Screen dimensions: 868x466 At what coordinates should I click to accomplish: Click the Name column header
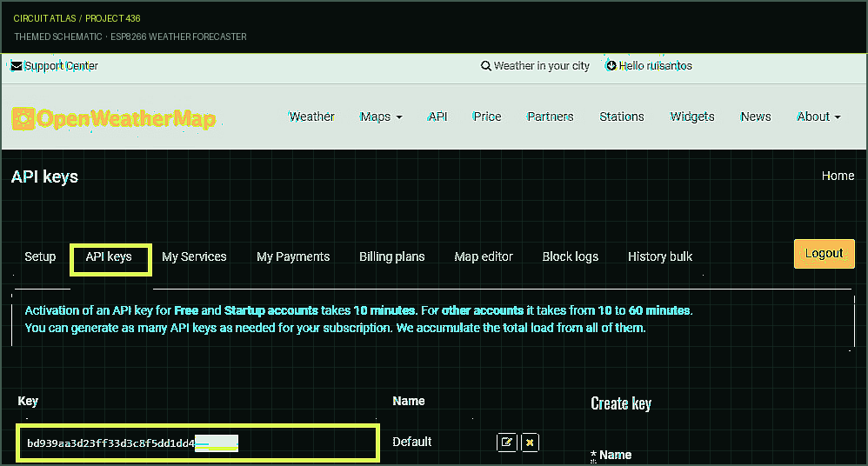click(409, 402)
